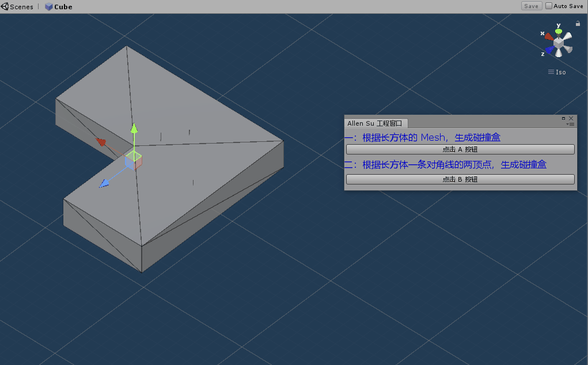
Task: Click the move handle center box
Action: coord(134,160)
